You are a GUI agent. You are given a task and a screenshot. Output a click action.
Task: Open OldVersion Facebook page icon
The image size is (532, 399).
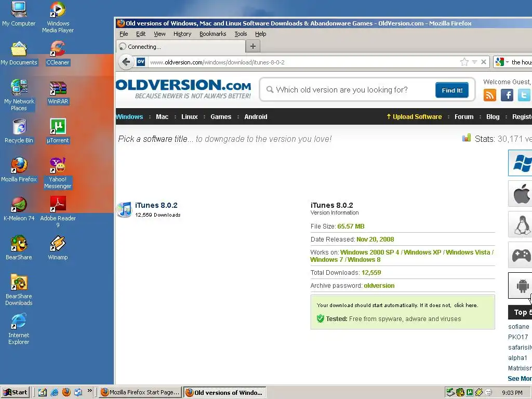pyautogui.click(x=507, y=95)
